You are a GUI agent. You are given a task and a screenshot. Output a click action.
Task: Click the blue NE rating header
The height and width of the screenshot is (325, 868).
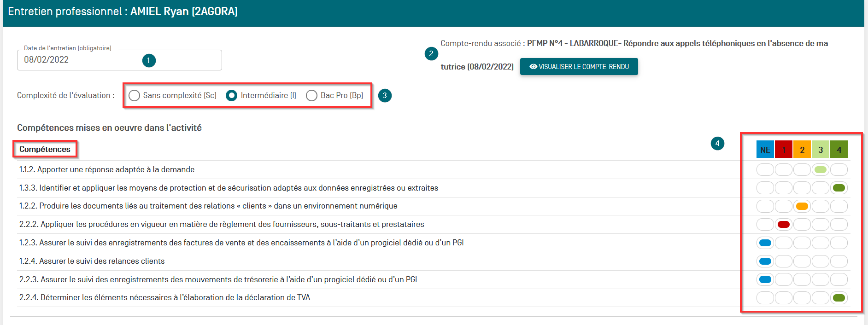pos(765,150)
